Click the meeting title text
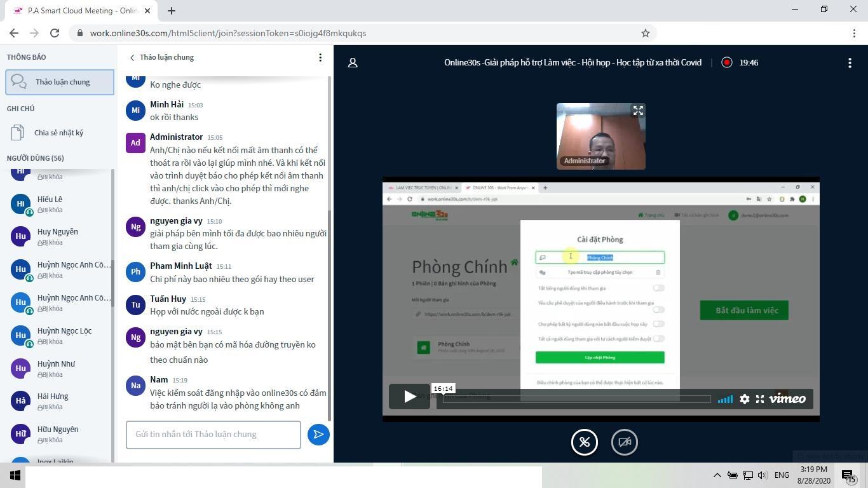This screenshot has height=488, width=868. point(573,62)
